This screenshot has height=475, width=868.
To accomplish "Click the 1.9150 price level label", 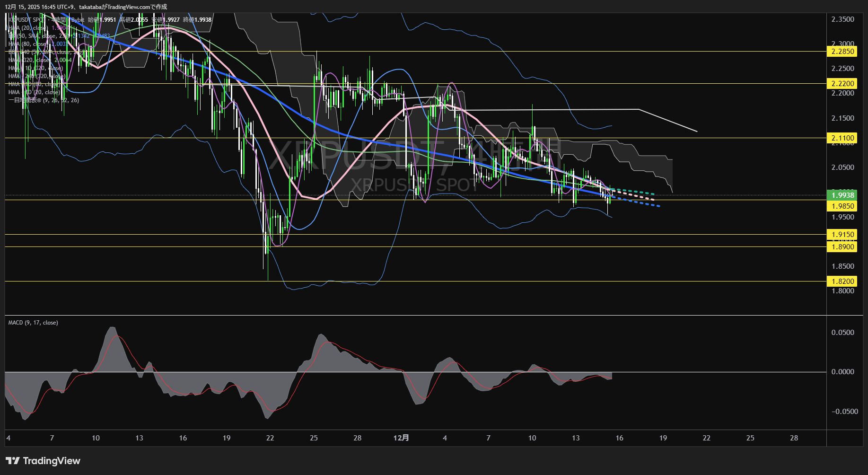I will point(842,235).
